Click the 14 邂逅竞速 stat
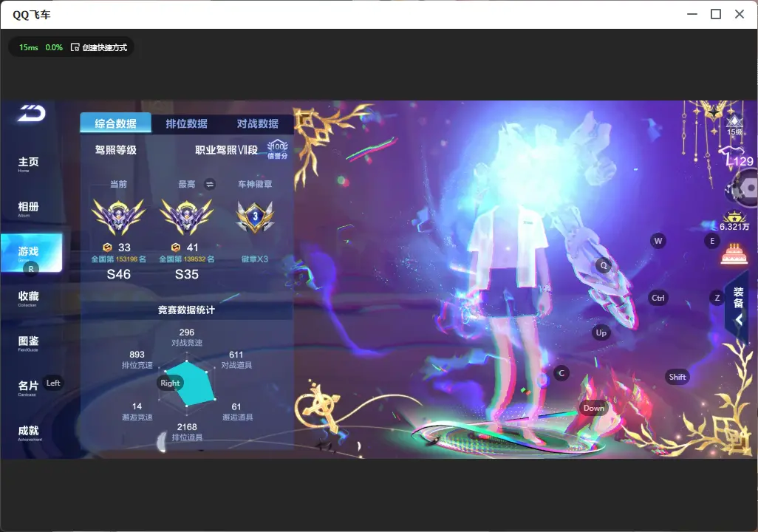This screenshot has height=532, width=758. (137, 411)
